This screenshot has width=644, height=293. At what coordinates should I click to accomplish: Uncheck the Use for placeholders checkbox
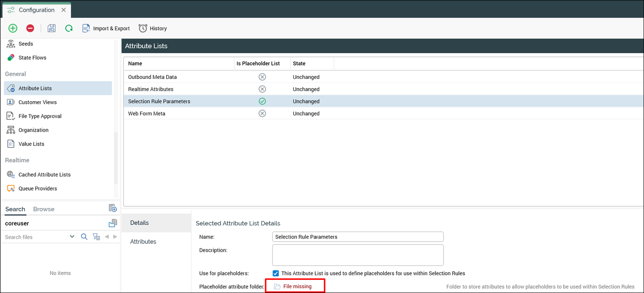pyautogui.click(x=276, y=273)
